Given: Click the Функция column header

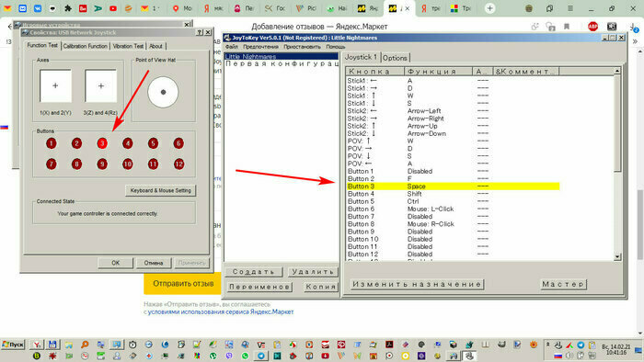Looking at the screenshot, I should tap(438, 72).
